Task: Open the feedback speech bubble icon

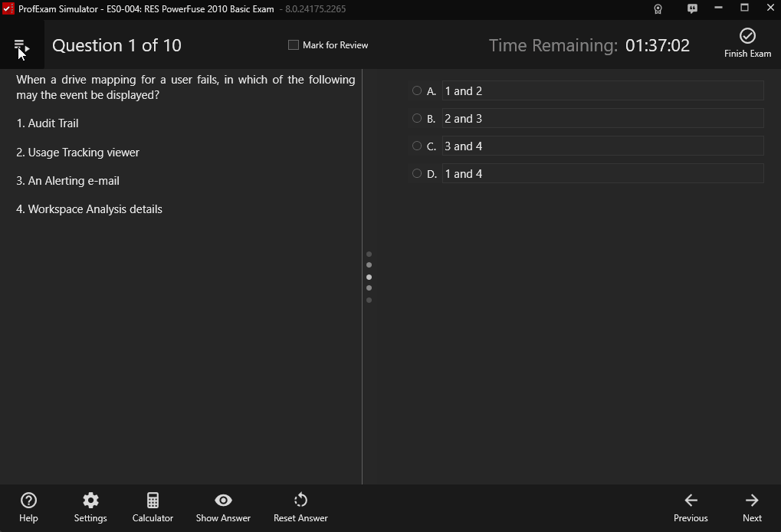Action: pyautogui.click(x=692, y=8)
